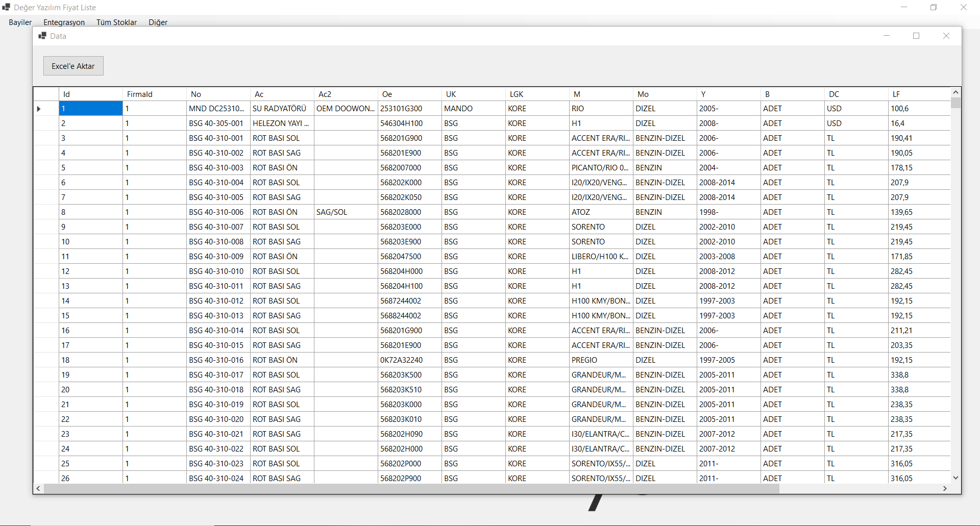Select Id cell 20
The width and height of the screenshot is (980, 526).
pyautogui.click(x=91, y=389)
